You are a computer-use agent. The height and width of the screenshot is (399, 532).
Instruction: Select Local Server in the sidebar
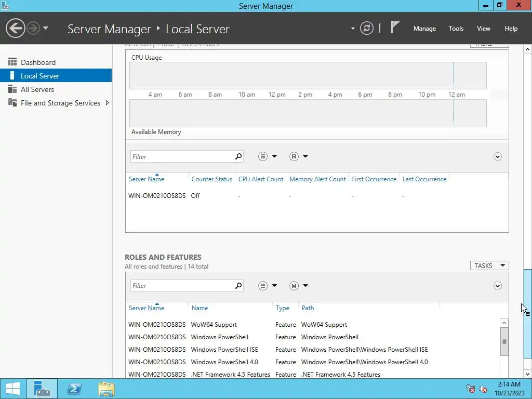(56, 76)
